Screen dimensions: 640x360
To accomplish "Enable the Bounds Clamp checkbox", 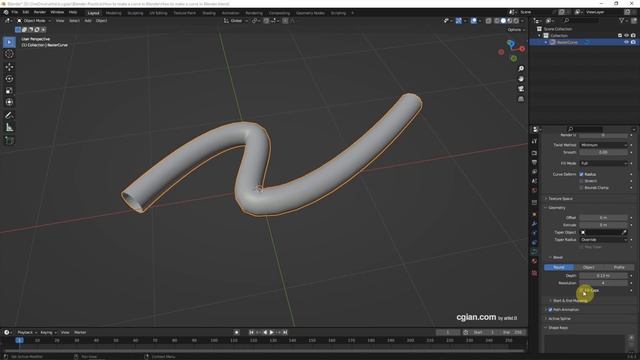I will [x=582, y=188].
